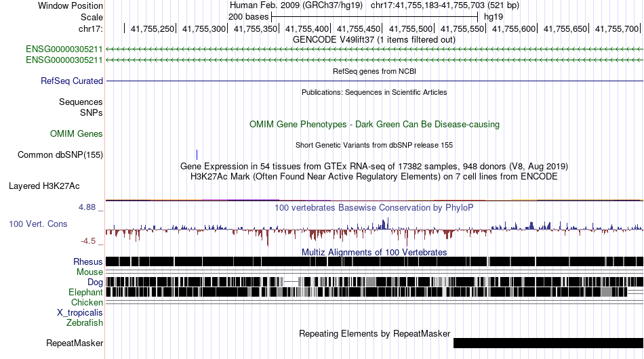Click the GTEx Gene Expression track title
644x359 pixels.
374,166
